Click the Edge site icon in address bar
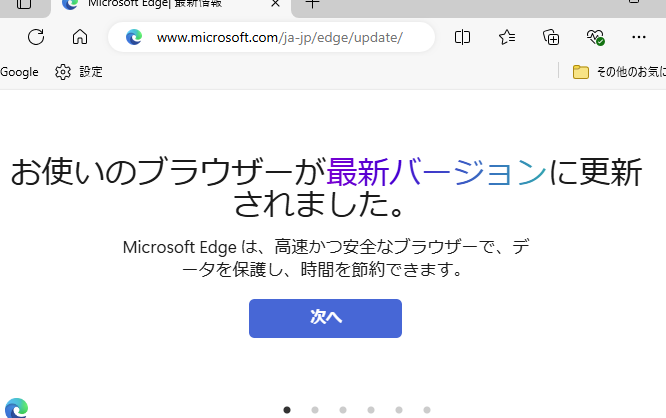Viewport: 666px width, 418px height. click(134, 38)
